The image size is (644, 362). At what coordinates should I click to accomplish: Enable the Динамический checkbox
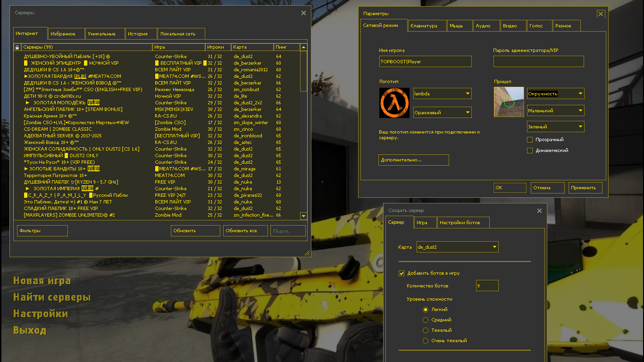[530, 151]
